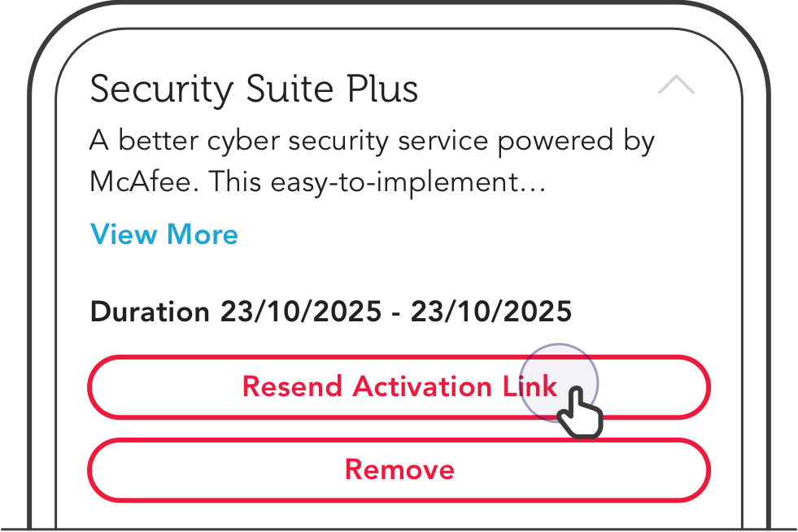Click 'powered by' text in the description
This screenshot has height=532, width=798.
[x=576, y=142]
